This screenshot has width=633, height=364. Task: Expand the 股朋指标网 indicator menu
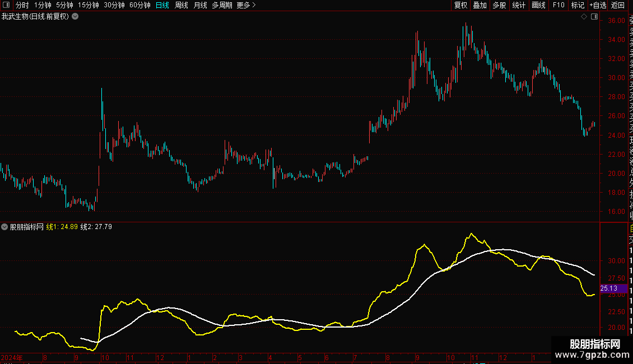pyautogui.click(x=4, y=227)
